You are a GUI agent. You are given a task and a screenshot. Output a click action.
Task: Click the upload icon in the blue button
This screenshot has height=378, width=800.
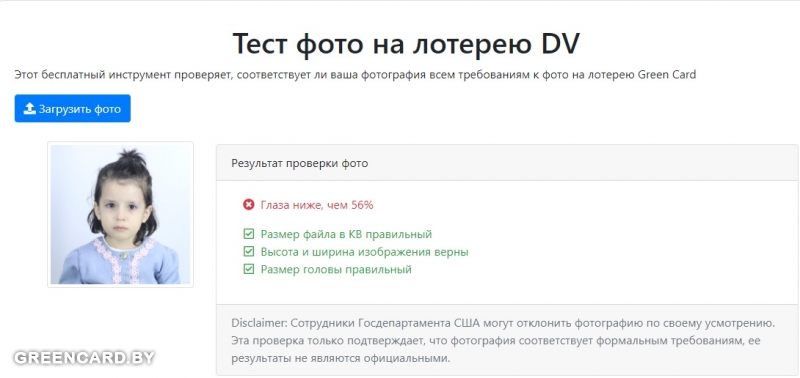(x=30, y=109)
